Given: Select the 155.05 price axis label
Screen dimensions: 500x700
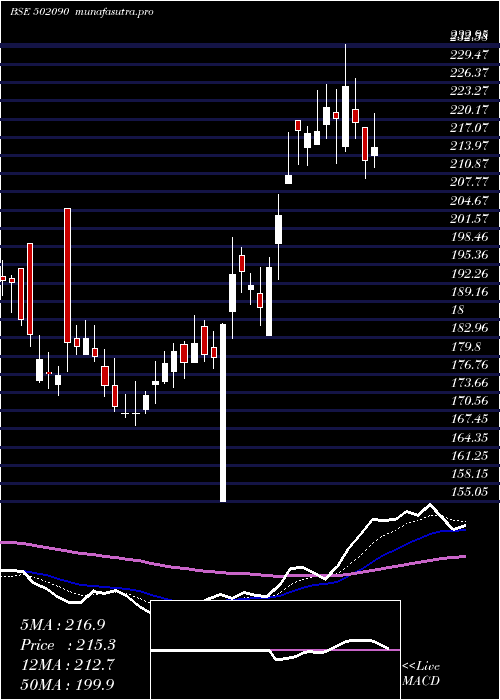Looking at the screenshot, I should pyautogui.click(x=470, y=493).
